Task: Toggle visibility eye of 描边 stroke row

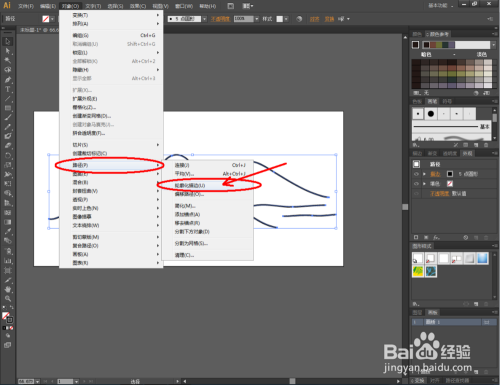Action: 416,174
